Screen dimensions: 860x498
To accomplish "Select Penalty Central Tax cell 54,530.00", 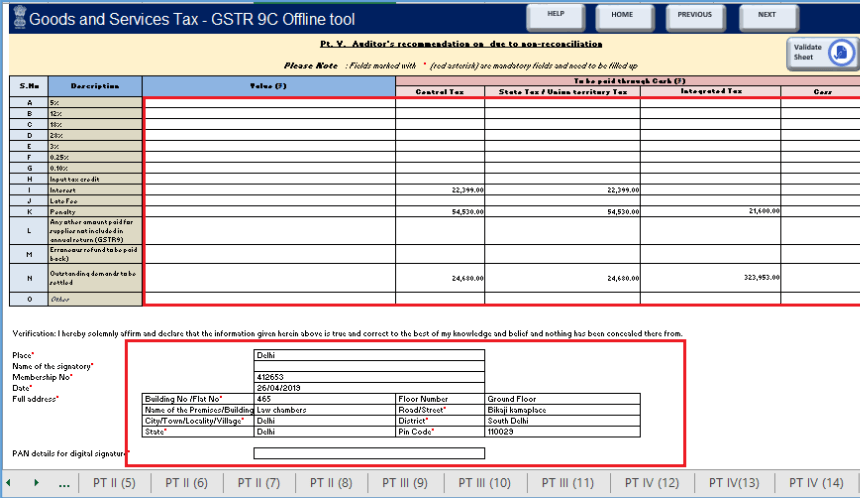I will coord(440,211).
